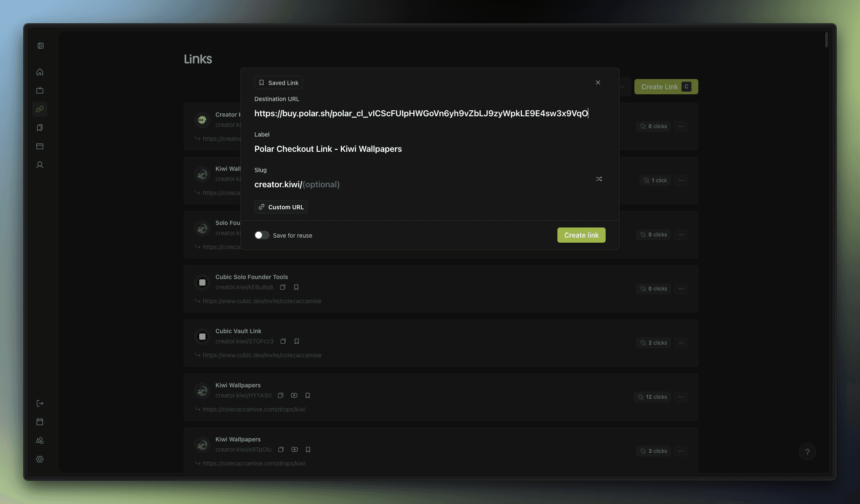Open more options for 3 clicks row
The height and width of the screenshot is (504, 860).
point(681,451)
